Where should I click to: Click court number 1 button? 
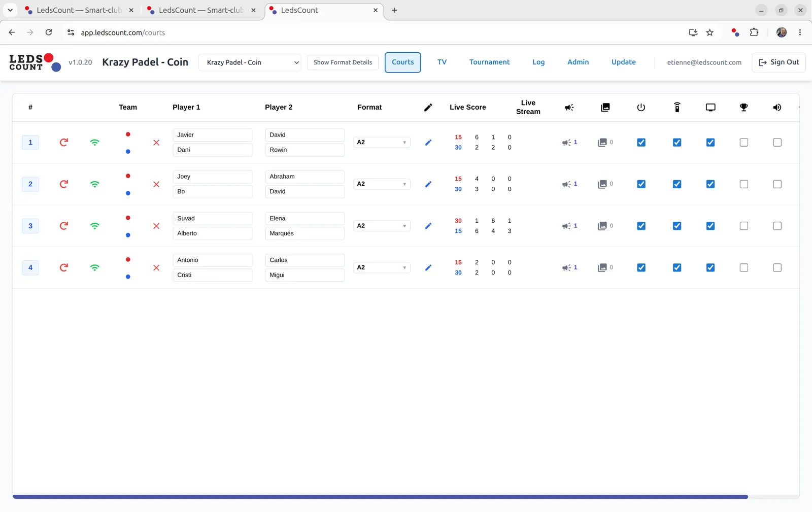30,143
